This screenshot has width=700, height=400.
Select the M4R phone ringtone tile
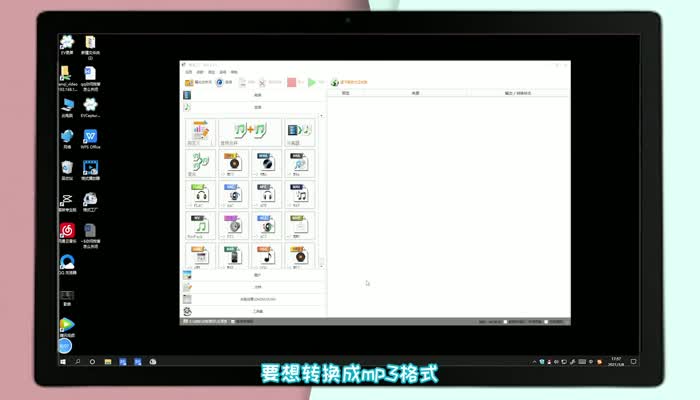point(233,256)
